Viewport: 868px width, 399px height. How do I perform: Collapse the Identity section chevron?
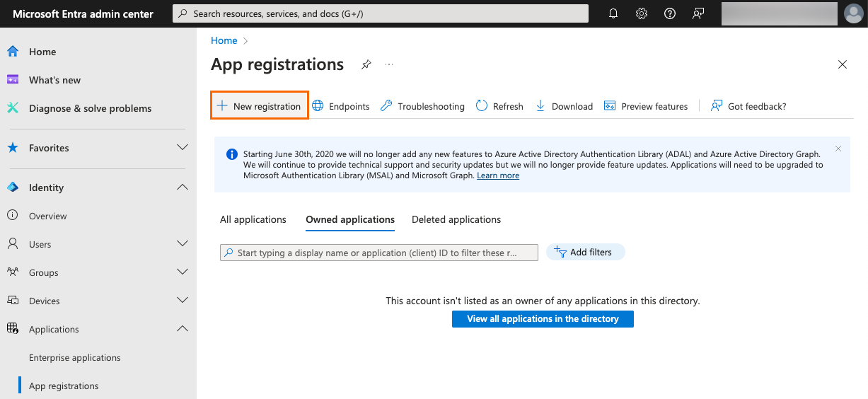[183, 187]
